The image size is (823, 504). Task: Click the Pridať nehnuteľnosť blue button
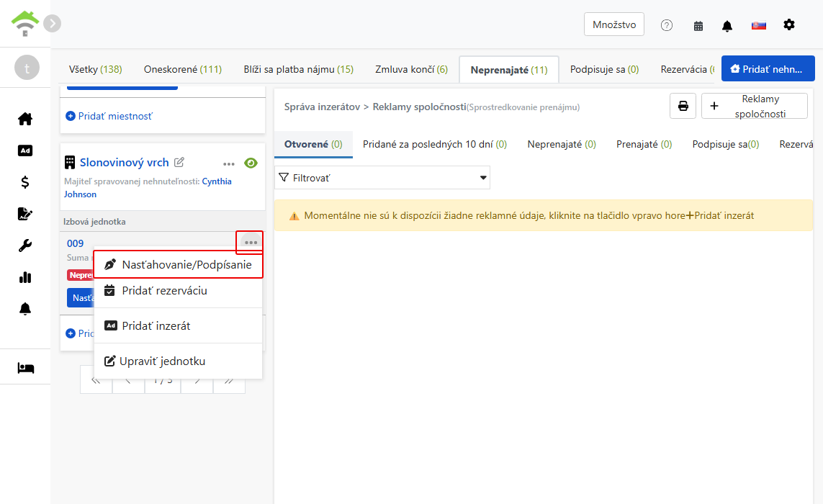(768, 69)
